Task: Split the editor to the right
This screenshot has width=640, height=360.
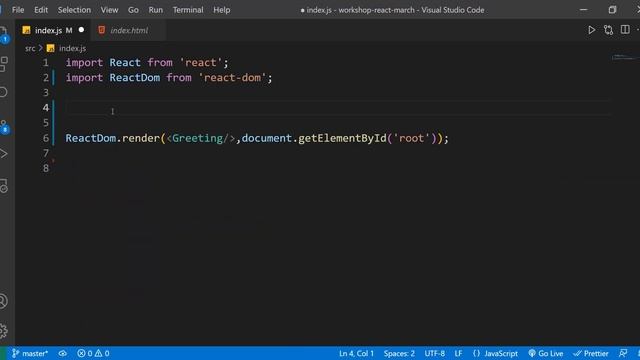Action: [625, 30]
